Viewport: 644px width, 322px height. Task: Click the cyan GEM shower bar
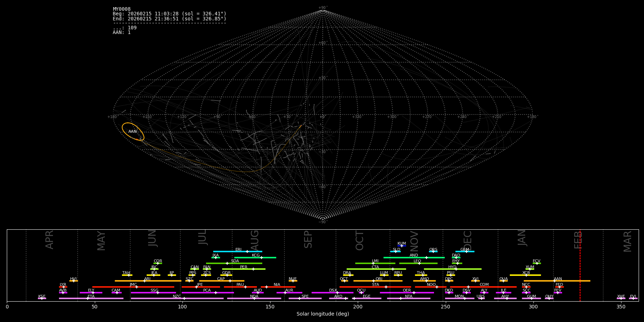pyautogui.click(x=465, y=252)
